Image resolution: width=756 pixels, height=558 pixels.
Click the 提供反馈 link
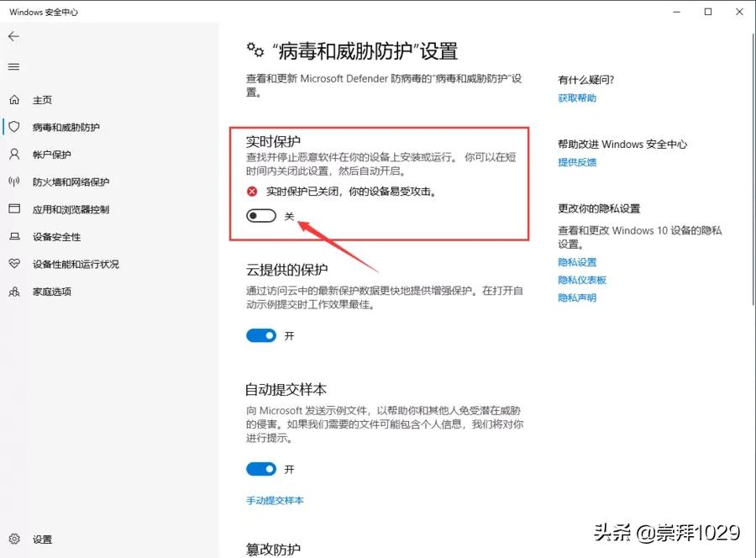(575, 162)
